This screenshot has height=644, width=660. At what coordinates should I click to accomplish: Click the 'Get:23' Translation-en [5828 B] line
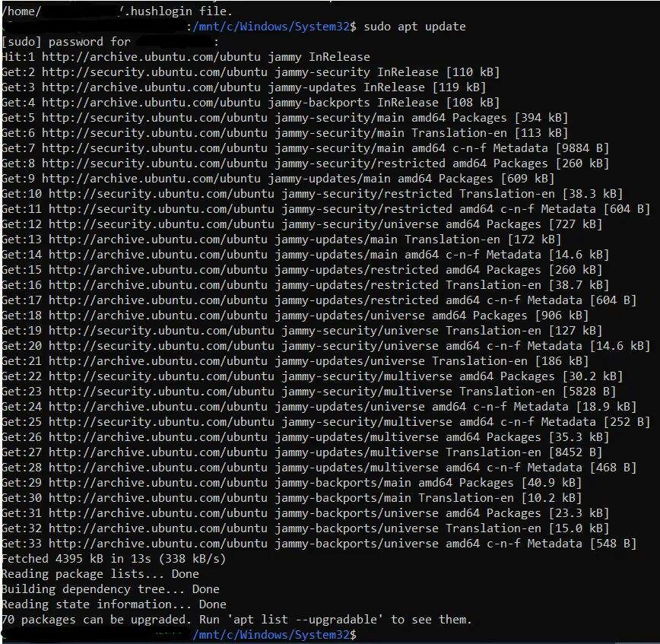click(x=309, y=391)
